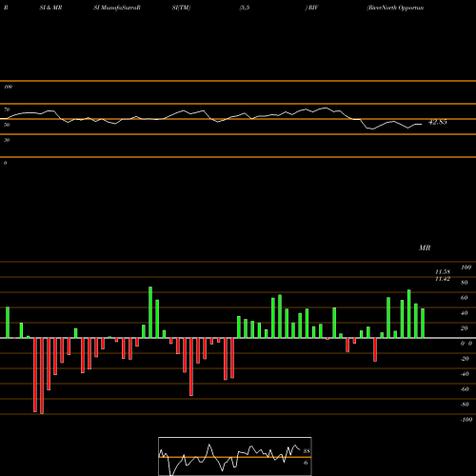This screenshot has height=476, width=476.
Task: Click the MR axis label -20
Action: click(x=465, y=359)
